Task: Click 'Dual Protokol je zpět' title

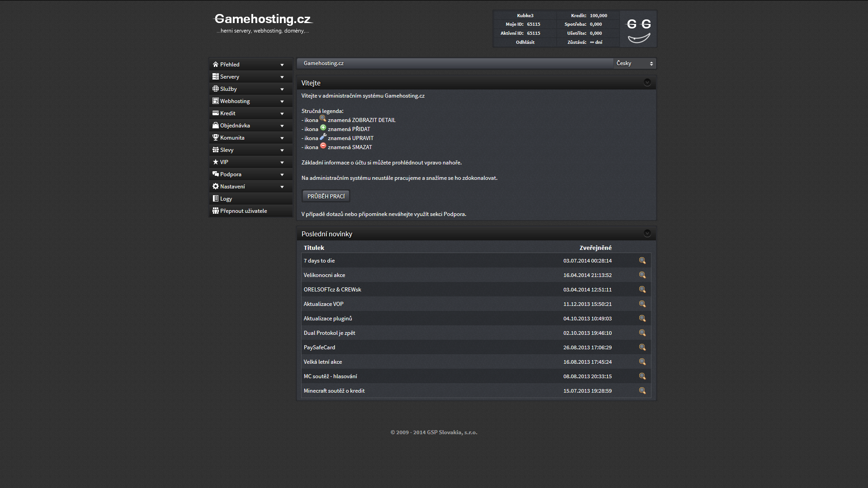Action: click(x=329, y=333)
